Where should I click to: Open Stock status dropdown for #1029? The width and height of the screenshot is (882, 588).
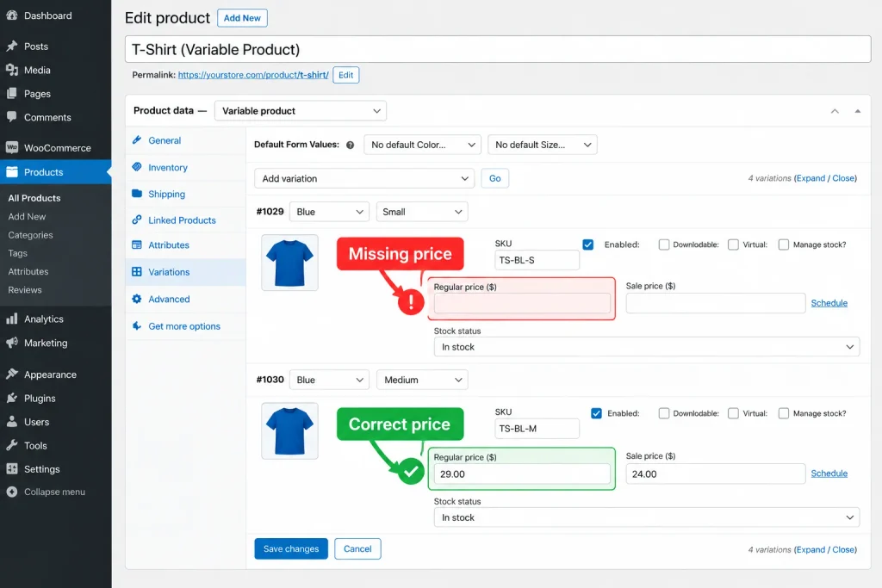coord(646,347)
